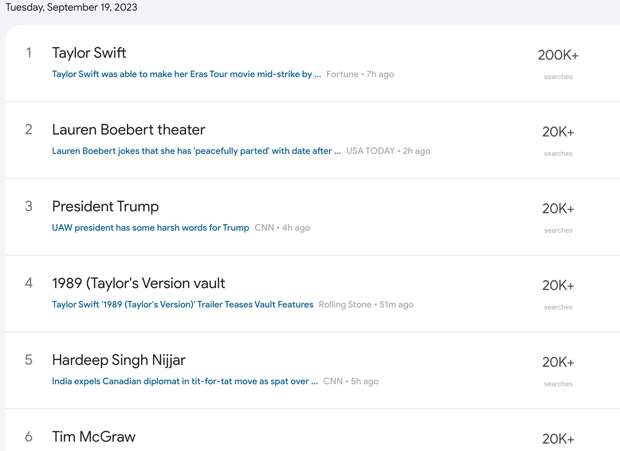Select the 'Fortune • 7h ago' source label
Viewport: 620px width, 451px height.
360,74
